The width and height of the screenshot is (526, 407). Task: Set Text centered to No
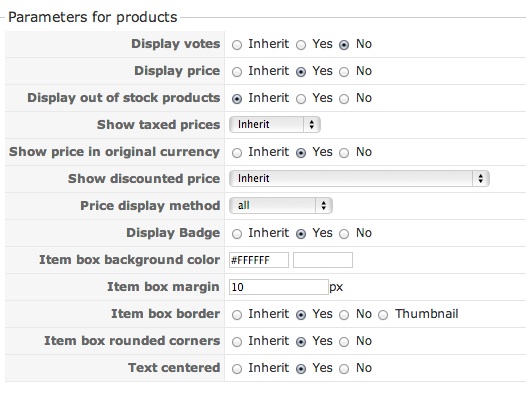[344, 369]
